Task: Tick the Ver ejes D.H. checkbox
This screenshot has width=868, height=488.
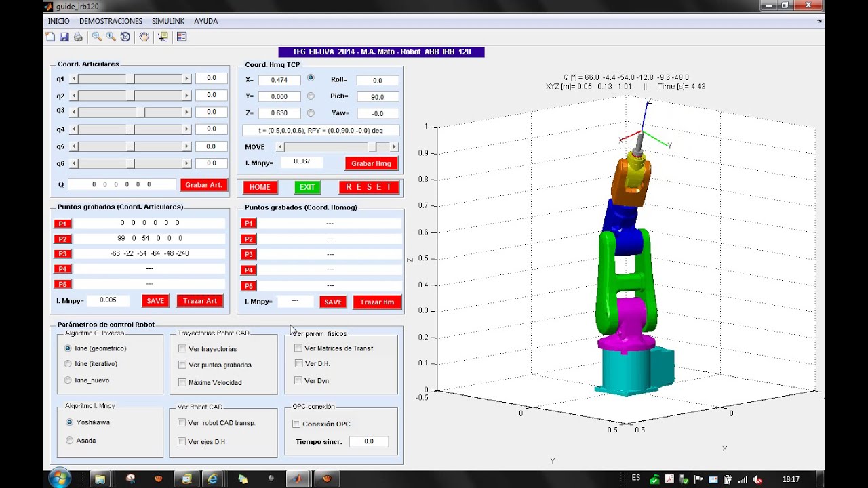Action: (x=182, y=442)
